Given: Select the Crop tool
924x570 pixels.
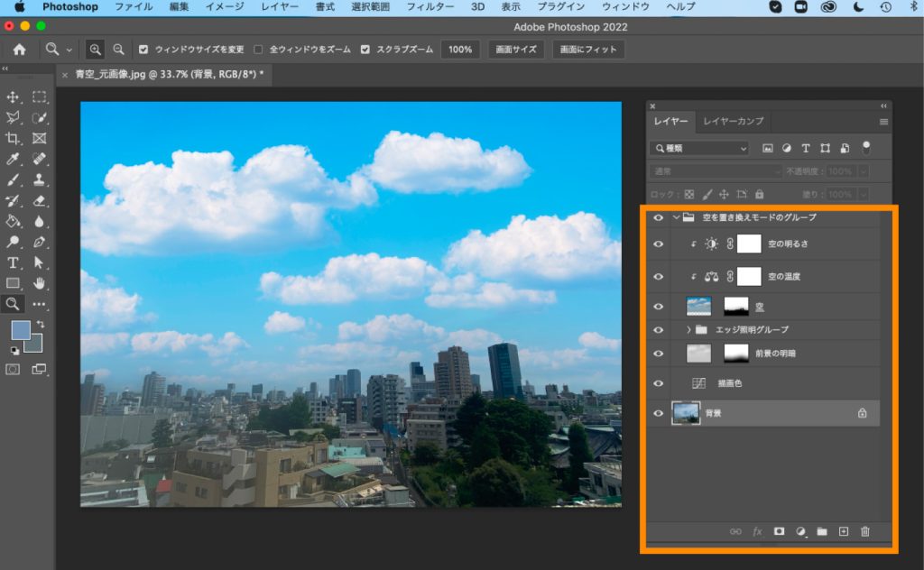Looking at the screenshot, I should pos(14,138).
